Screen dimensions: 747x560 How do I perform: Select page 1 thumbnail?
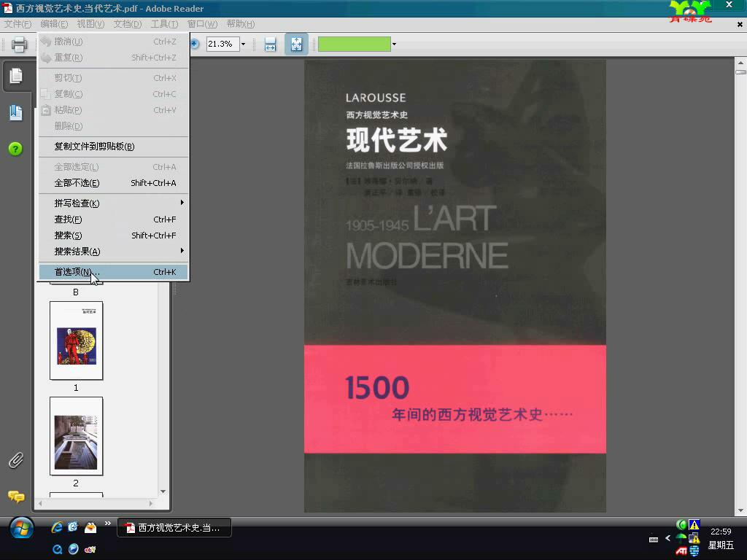76,341
